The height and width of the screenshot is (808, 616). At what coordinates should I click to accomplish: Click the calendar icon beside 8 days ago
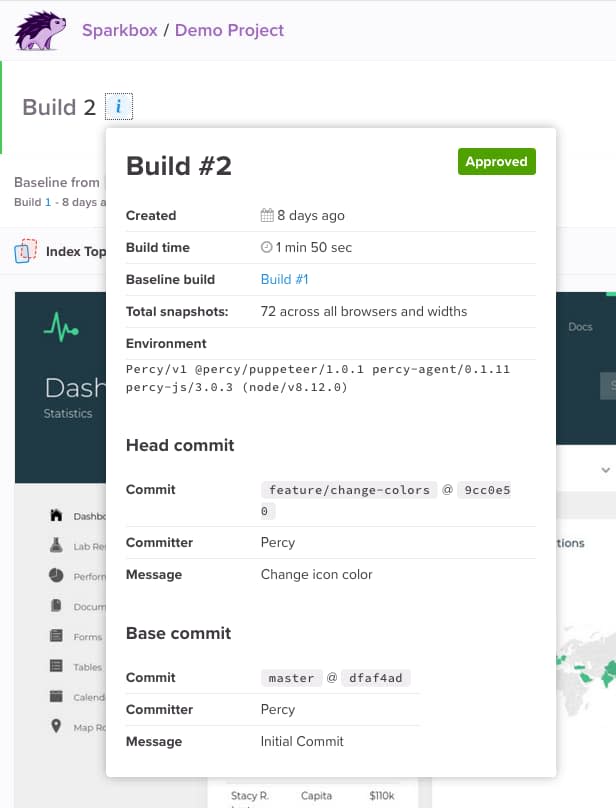tap(267, 215)
